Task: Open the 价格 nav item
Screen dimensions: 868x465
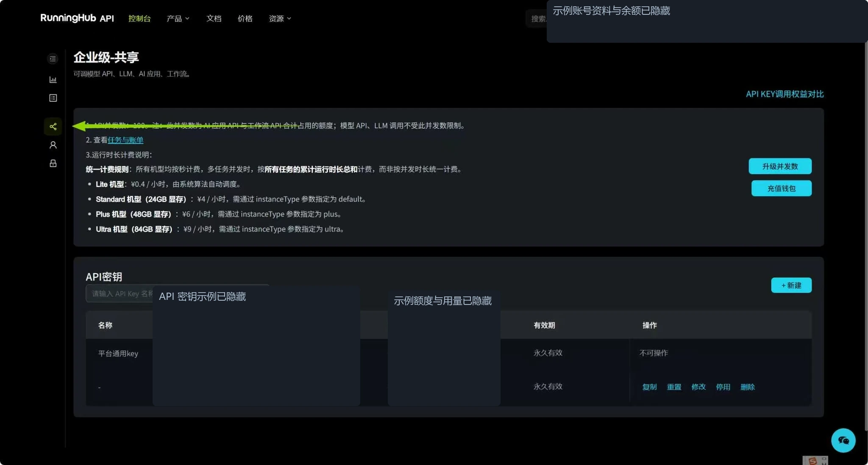Action: click(x=245, y=19)
